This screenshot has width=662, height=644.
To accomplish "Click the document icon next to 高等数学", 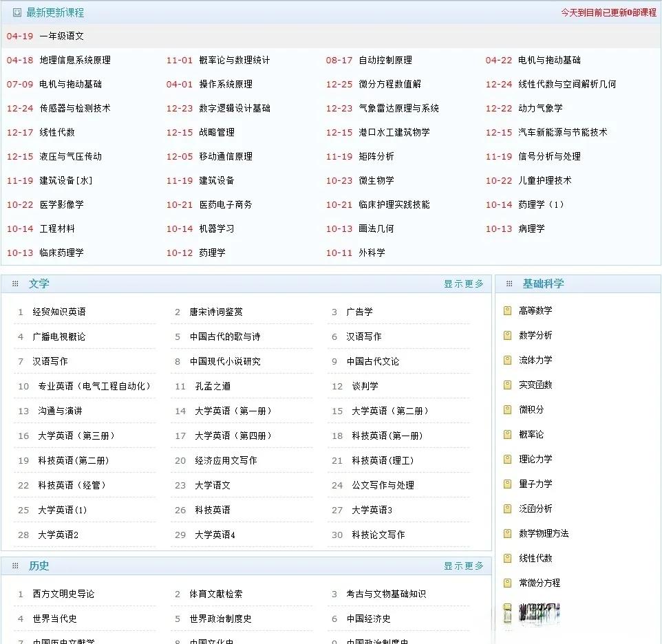I will (509, 310).
